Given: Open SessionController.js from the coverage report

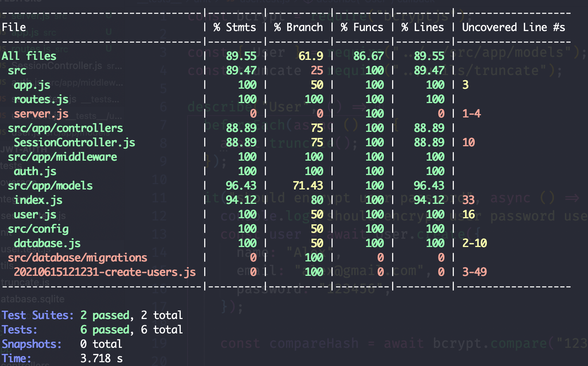Looking at the screenshot, I should click(x=75, y=142).
